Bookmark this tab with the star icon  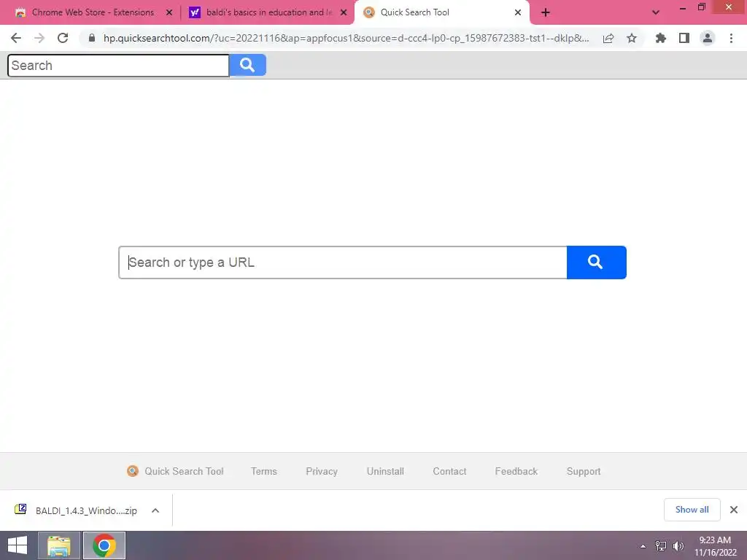(632, 38)
